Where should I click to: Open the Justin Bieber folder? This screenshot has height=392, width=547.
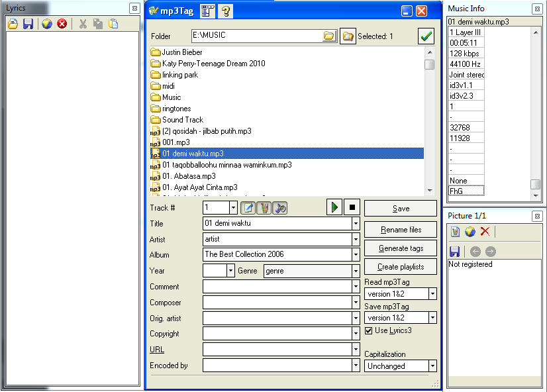pyautogui.click(x=177, y=52)
